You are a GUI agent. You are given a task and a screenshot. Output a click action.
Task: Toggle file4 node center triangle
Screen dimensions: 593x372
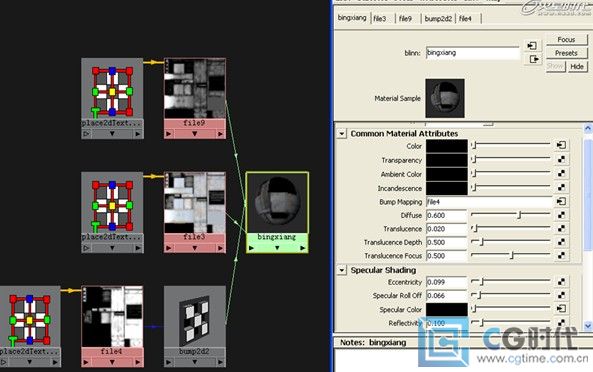(x=112, y=362)
